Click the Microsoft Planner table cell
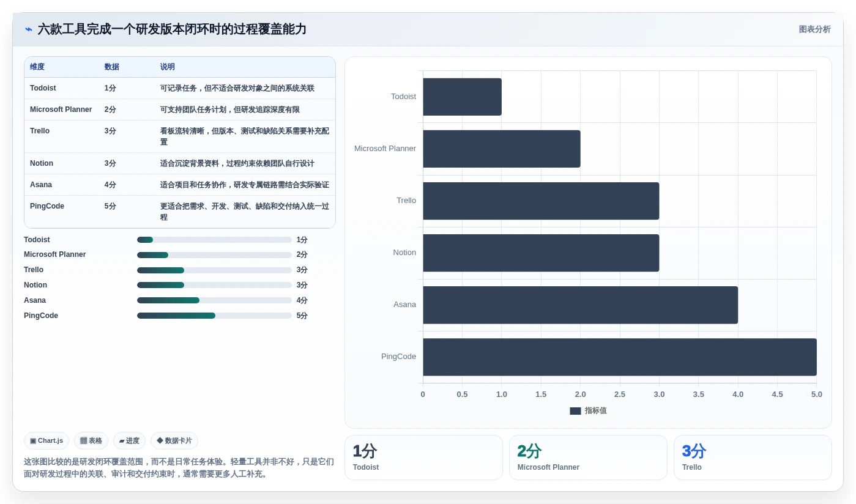The width and height of the screenshot is (856, 504). pos(61,109)
